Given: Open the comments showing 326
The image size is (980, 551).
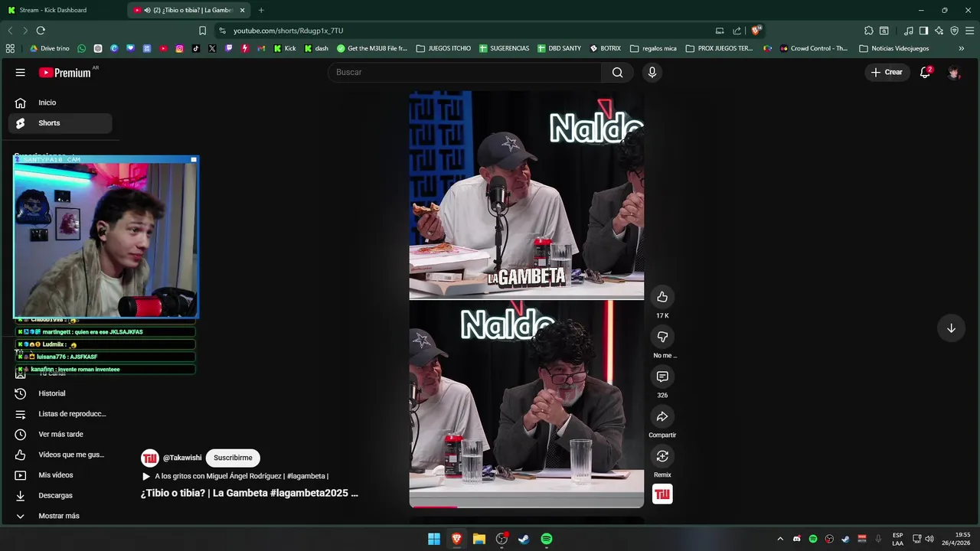Looking at the screenshot, I should [662, 377].
